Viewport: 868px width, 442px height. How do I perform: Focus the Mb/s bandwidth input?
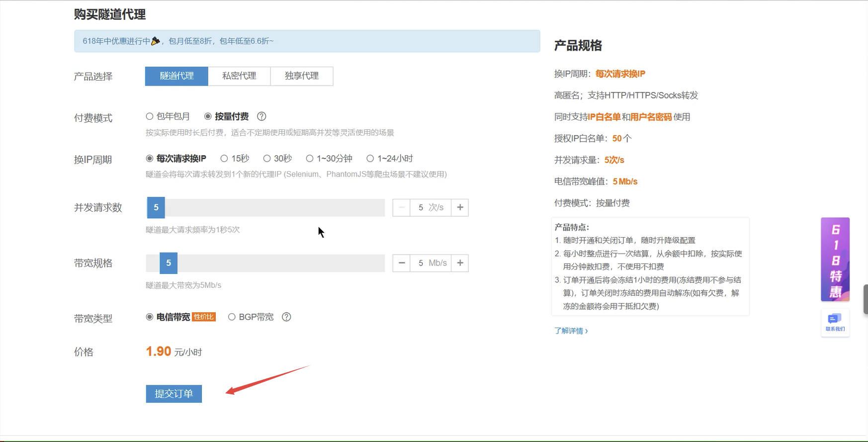(x=431, y=263)
